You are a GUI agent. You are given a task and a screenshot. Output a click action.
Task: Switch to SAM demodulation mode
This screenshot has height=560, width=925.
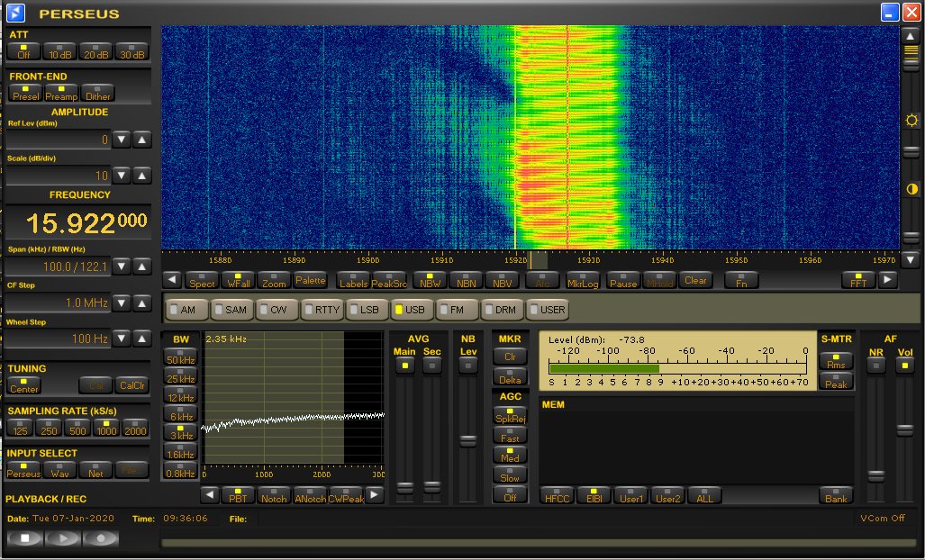232,310
